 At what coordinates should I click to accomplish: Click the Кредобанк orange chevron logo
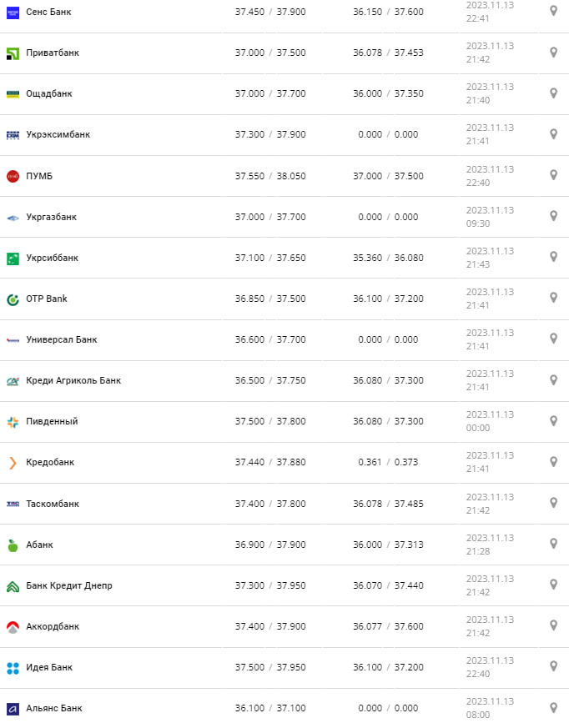(x=13, y=462)
